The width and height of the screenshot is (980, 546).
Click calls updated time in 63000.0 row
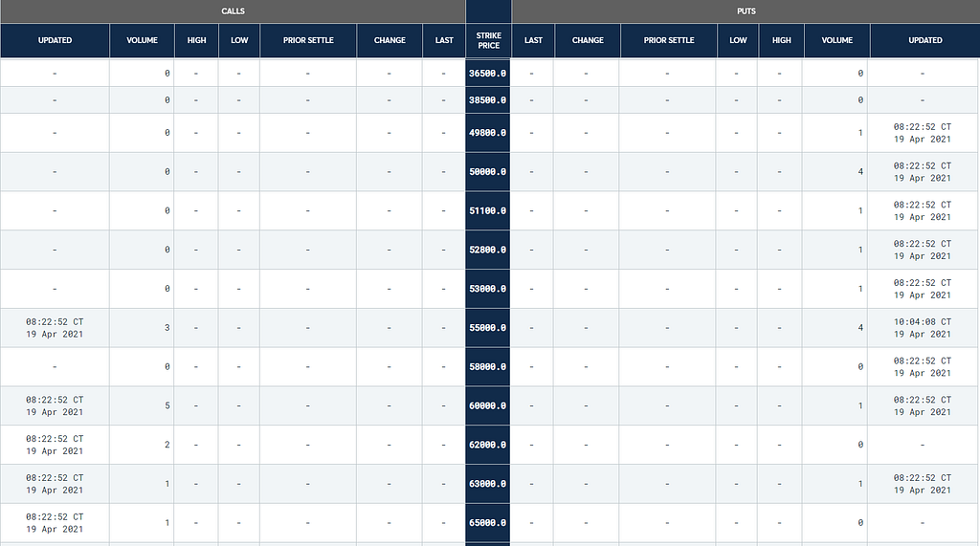[x=55, y=484]
